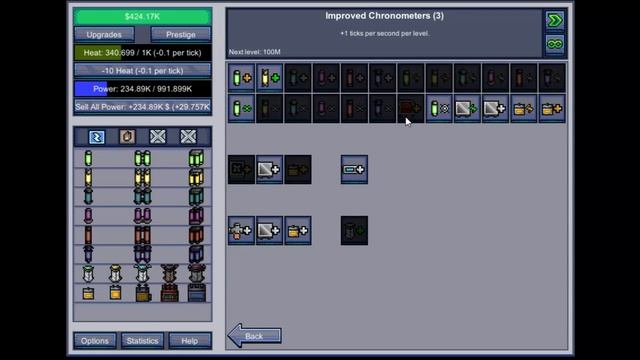This screenshot has width=640, height=360.
Task: Open the Help screen
Action: point(190,341)
